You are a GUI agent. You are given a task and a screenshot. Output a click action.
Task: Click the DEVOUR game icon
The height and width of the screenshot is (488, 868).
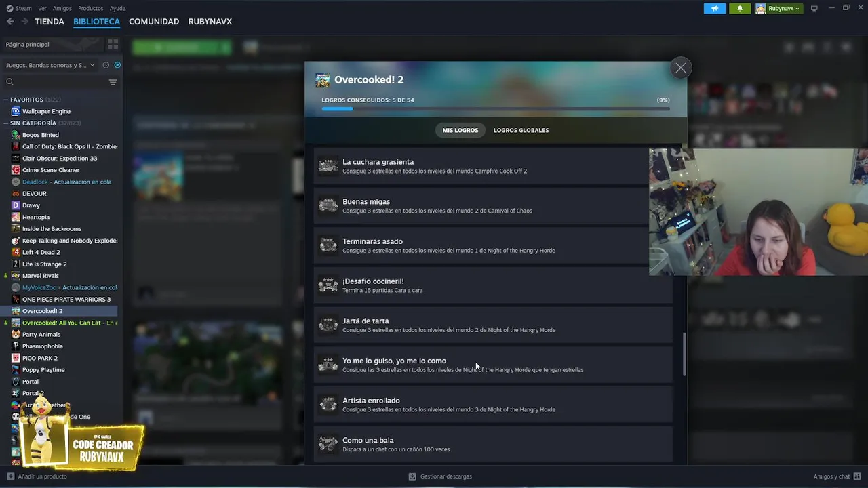point(16,193)
